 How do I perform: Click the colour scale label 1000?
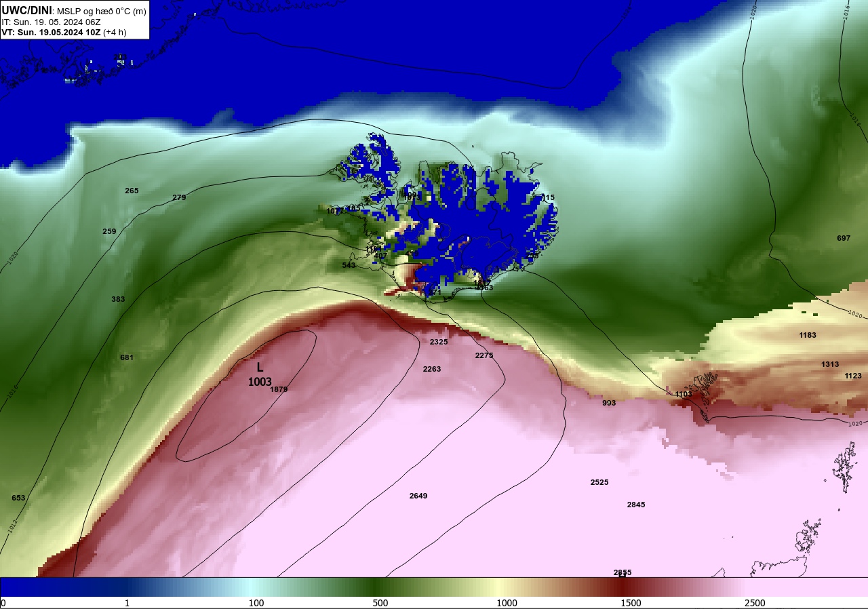(507, 603)
